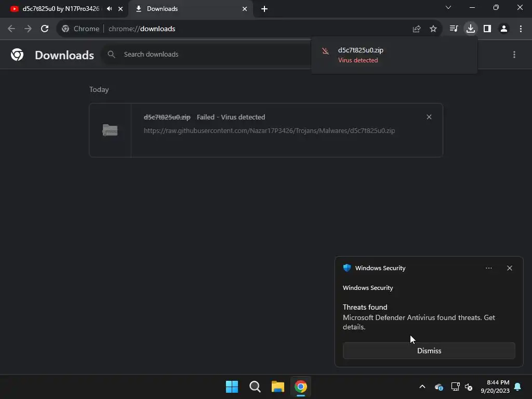Remove d5c7t825u0.zip entry from list
The image size is (532, 399).
429,117
